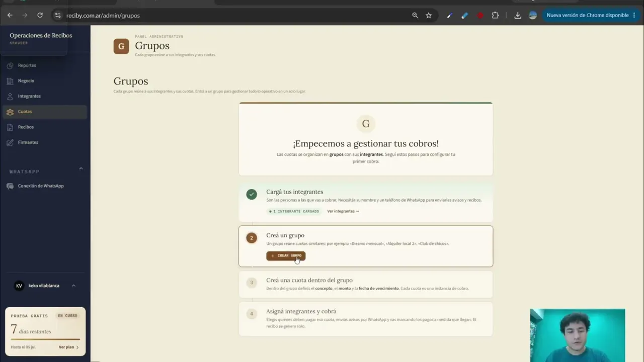Screen dimensions: 644x362
Task: Click the + CREAR GRUPO button
Action: coord(286,256)
